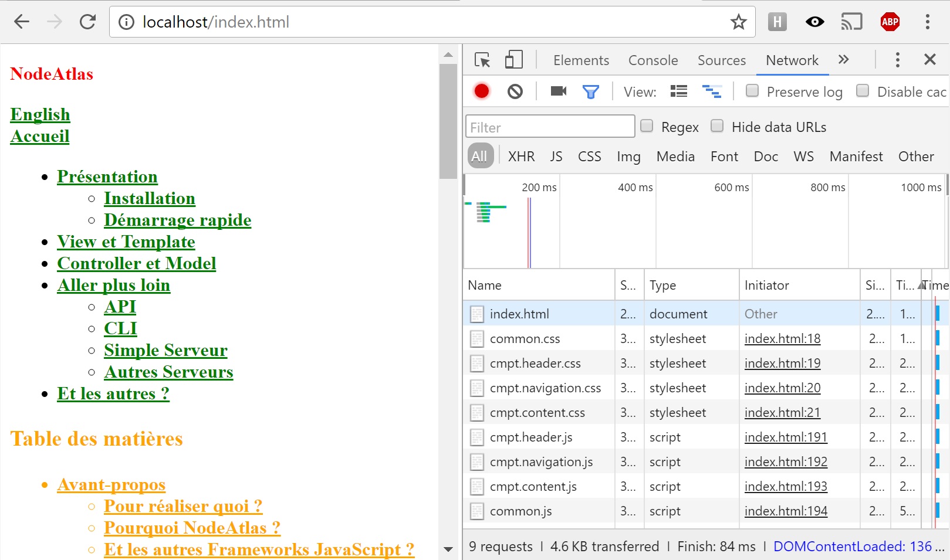Show more DevTools tabs with the chevron

pyautogui.click(x=843, y=60)
